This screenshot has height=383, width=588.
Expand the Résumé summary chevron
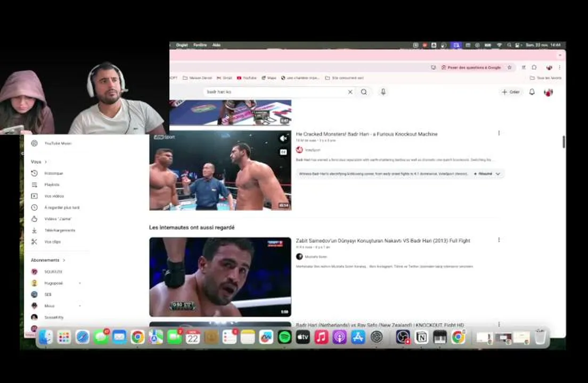pyautogui.click(x=498, y=174)
